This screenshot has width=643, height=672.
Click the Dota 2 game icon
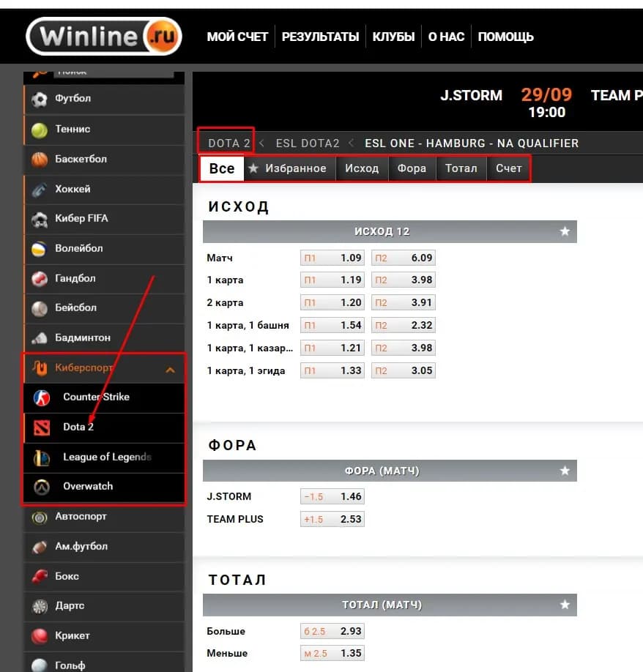click(42, 428)
